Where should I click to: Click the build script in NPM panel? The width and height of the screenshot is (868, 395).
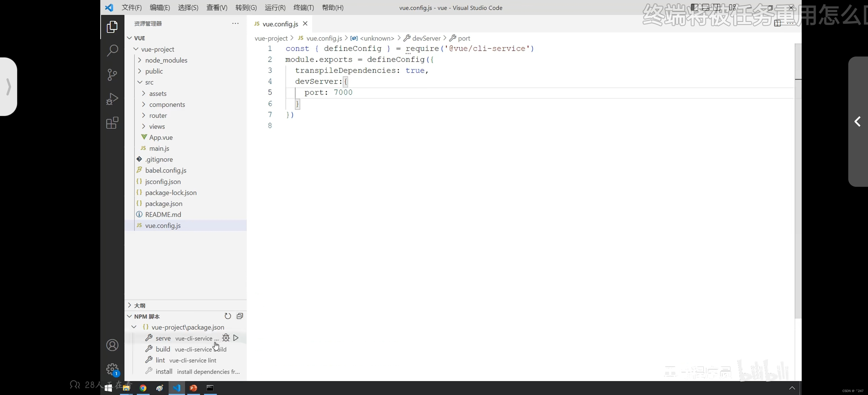163,349
